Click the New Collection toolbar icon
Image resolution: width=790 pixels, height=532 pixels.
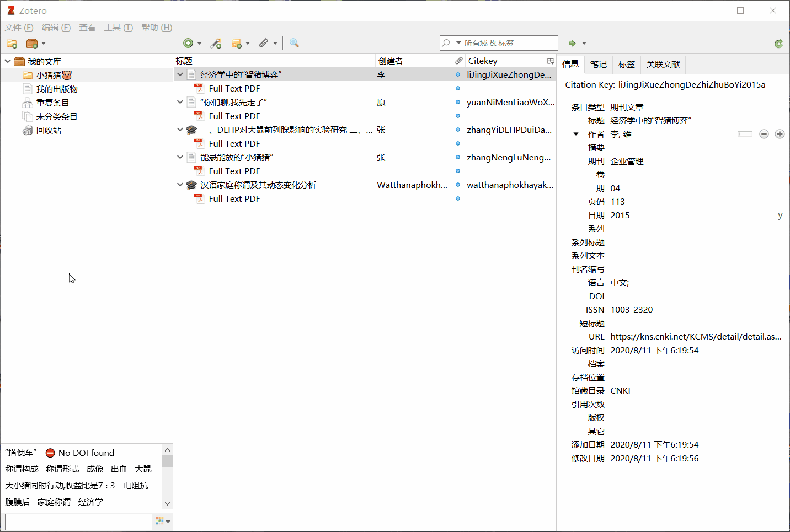[12, 43]
